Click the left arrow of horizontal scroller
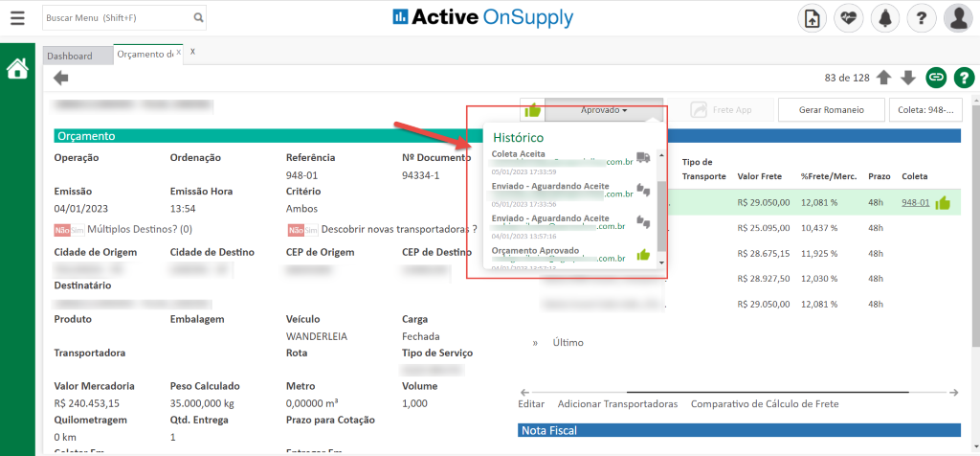 tap(523, 392)
